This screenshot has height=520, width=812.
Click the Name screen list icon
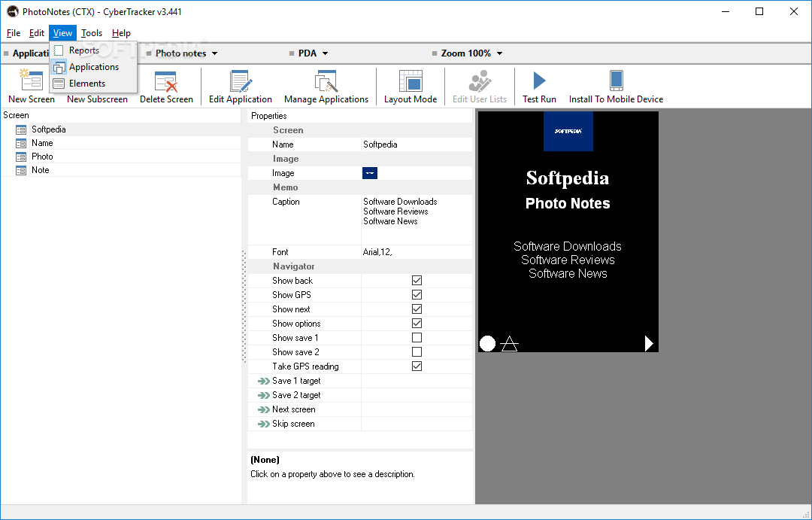click(x=21, y=143)
